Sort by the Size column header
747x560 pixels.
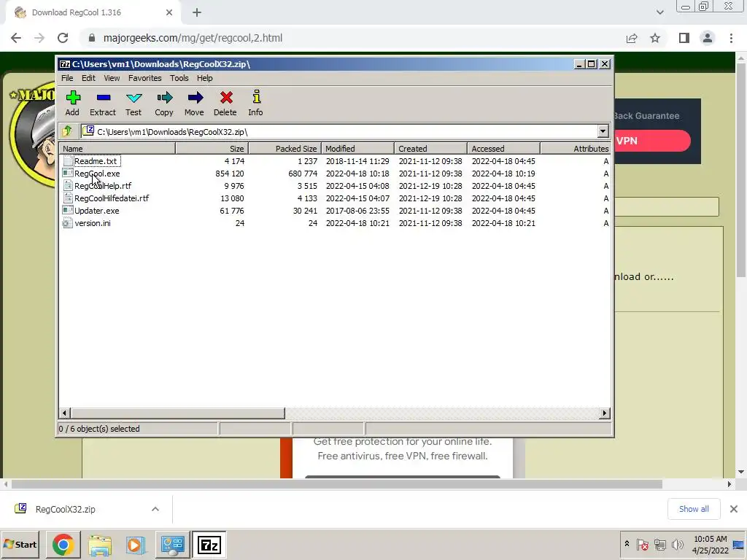point(212,149)
